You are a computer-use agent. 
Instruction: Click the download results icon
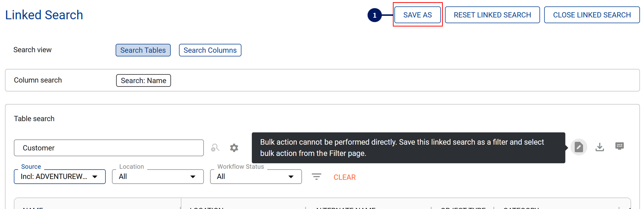[600, 147]
